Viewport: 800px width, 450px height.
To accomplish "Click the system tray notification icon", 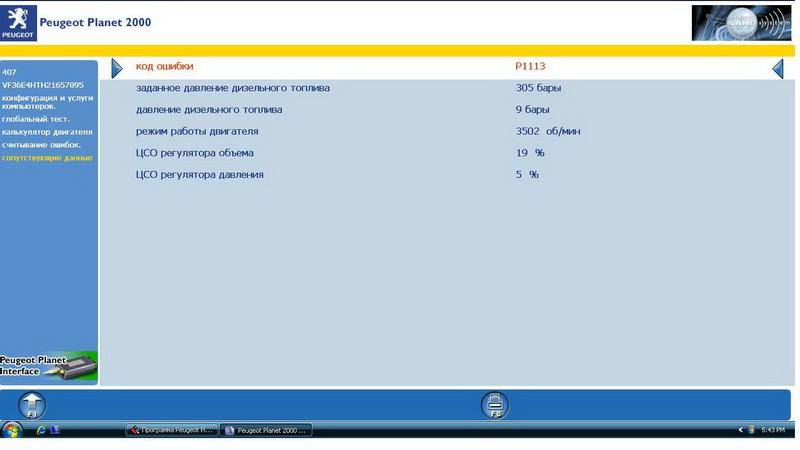I will pyautogui.click(x=752, y=430).
